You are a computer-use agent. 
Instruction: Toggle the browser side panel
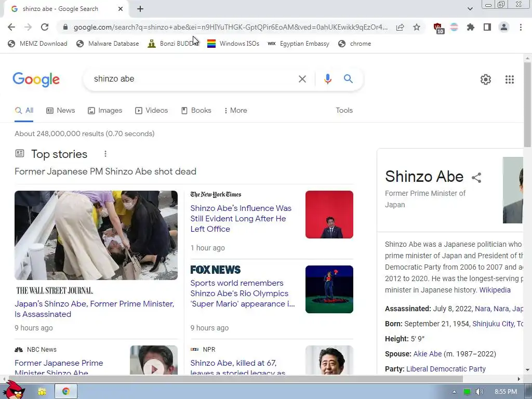click(x=487, y=27)
